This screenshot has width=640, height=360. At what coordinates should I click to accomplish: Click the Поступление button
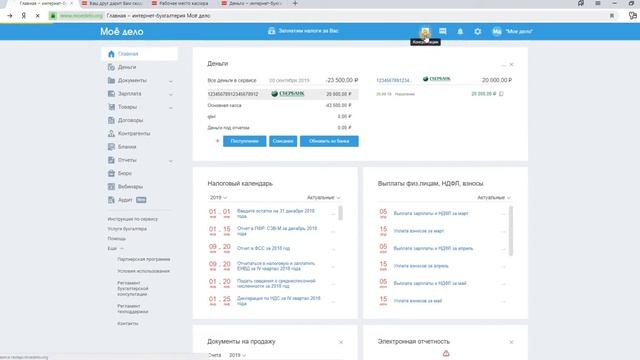coord(244,141)
